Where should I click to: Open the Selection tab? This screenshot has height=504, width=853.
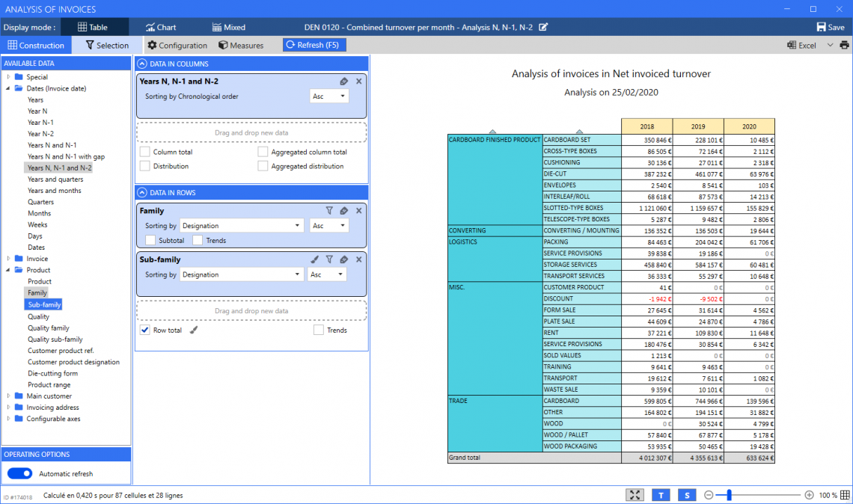107,45
